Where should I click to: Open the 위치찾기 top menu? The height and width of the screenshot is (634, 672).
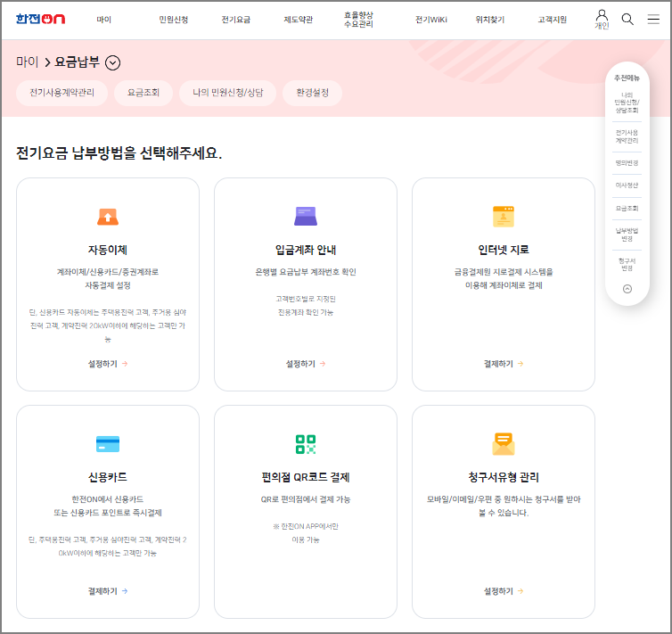tap(490, 20)
